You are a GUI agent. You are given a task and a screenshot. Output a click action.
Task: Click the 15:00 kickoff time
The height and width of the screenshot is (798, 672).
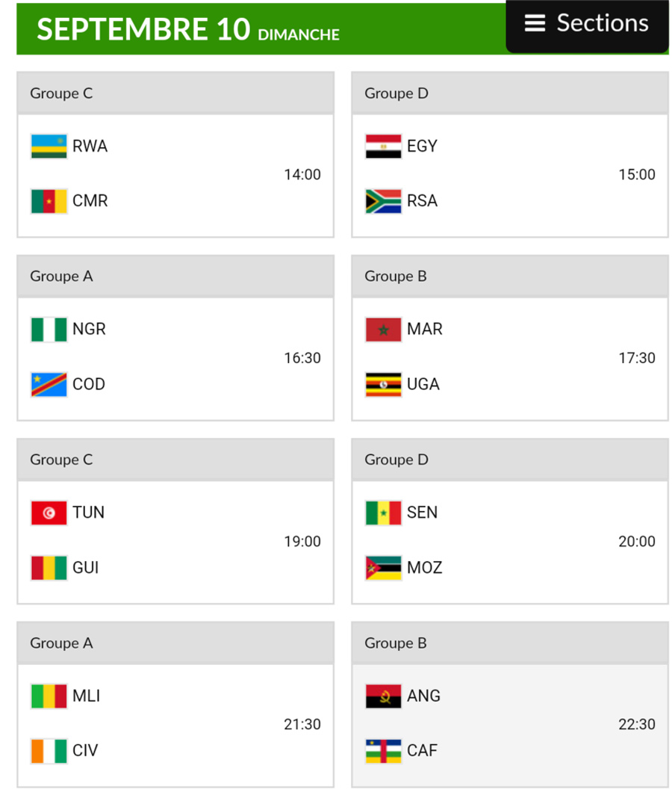click(x=636, y=175)
